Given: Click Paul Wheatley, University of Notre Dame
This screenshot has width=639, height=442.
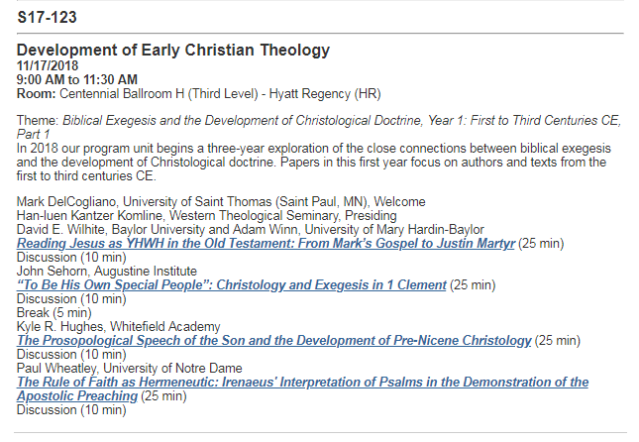Looking at the screenshot, I should 115,369.
